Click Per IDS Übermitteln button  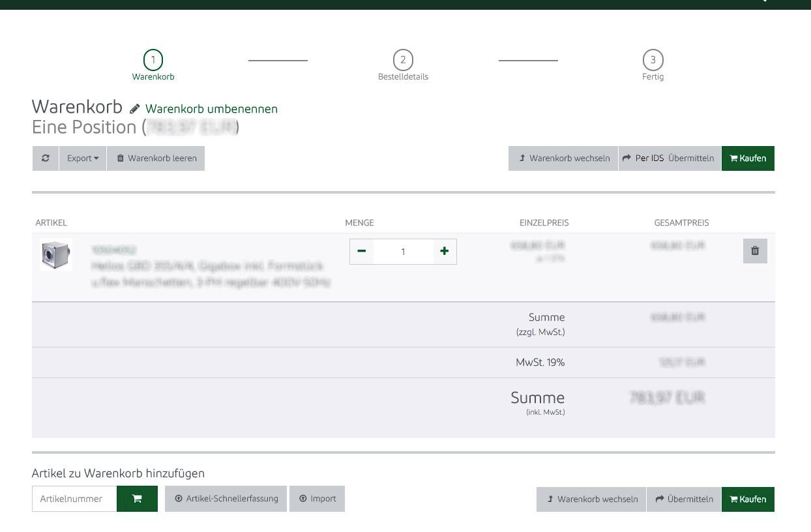click(670, 158)
